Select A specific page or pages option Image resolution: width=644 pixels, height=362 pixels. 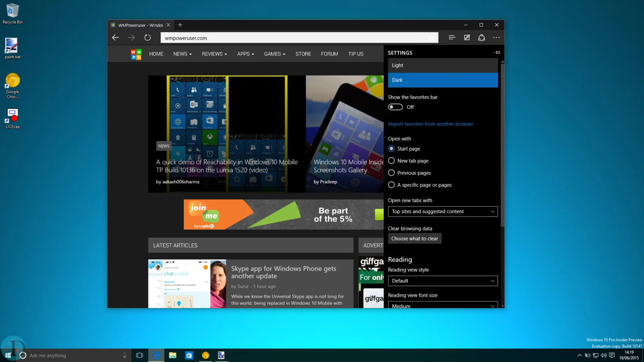[x=420, y=185]
